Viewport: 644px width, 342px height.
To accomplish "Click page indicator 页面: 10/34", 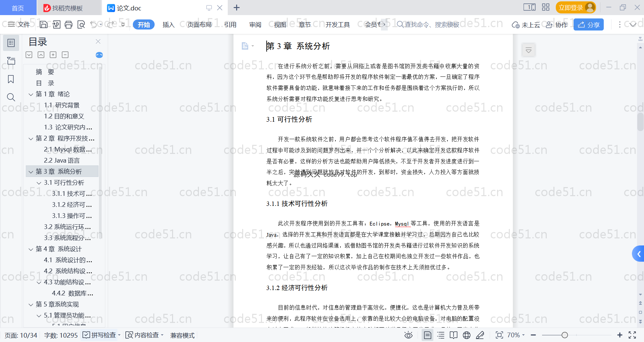I will [21, 335].
